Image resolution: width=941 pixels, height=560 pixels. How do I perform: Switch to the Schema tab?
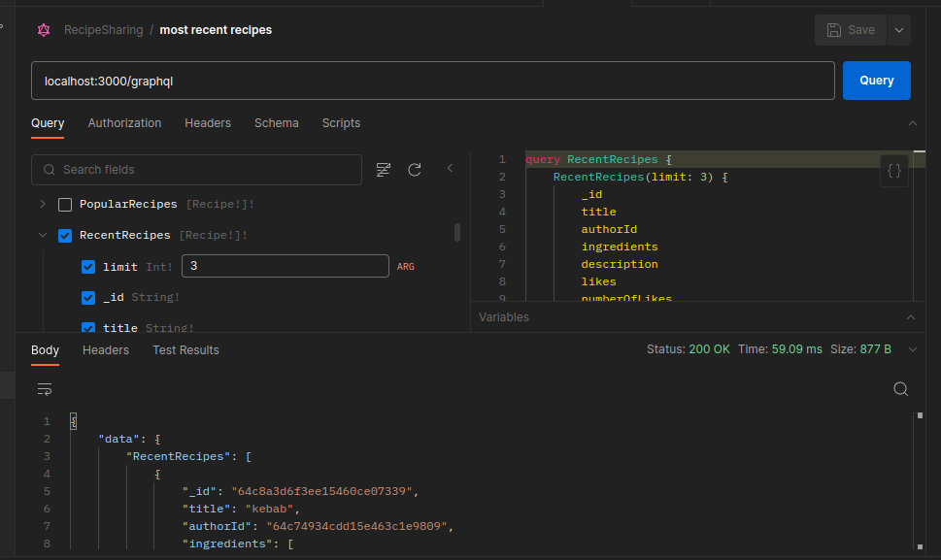coord(276,123)
